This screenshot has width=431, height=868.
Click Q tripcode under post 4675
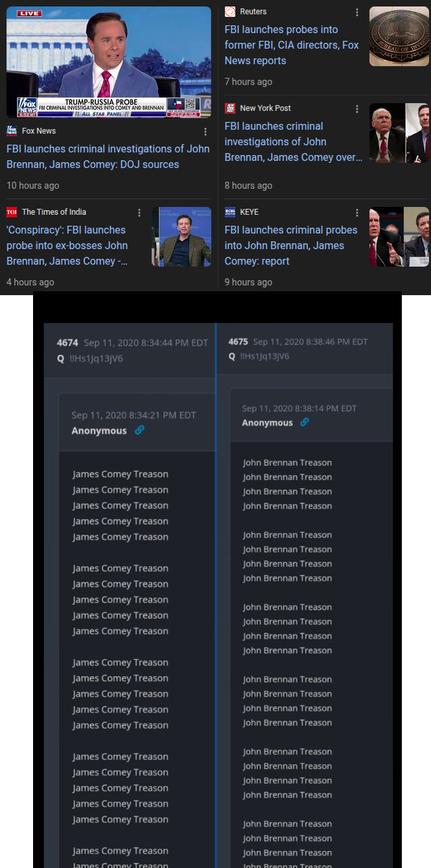pos(264,356)
